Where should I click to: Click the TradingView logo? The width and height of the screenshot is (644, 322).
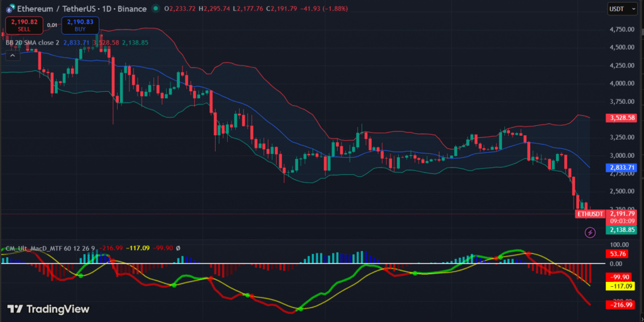pyautogui.click(x=48, y=309)
